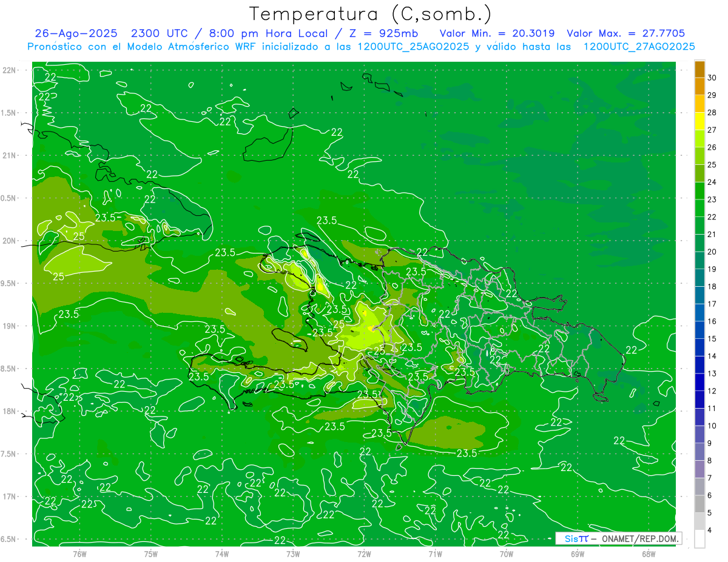Click the legend scale value "24"

[713, 182]
